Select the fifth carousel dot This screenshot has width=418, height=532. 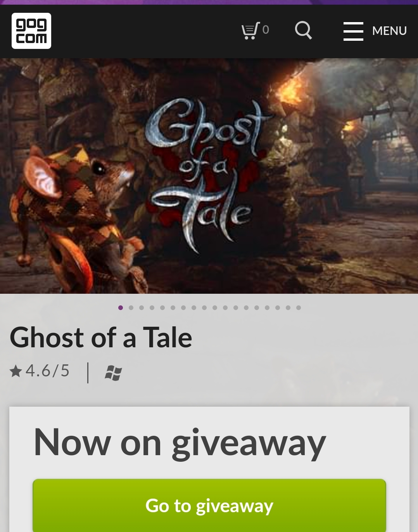(x=162, y=308)
